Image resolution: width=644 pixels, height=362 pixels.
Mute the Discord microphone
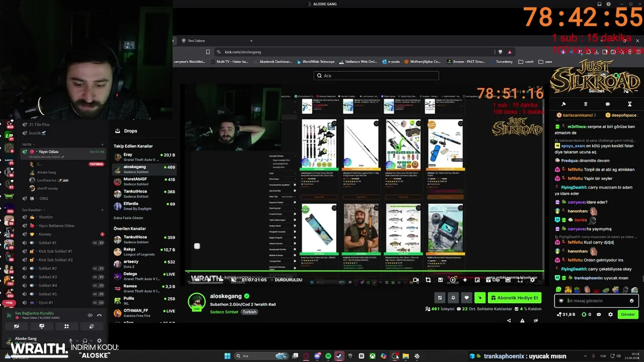click(70, 341)
